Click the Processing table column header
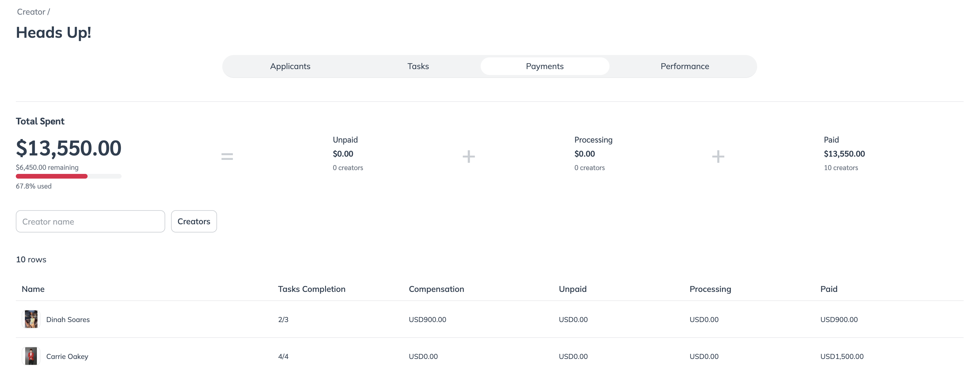 [710, 289]
